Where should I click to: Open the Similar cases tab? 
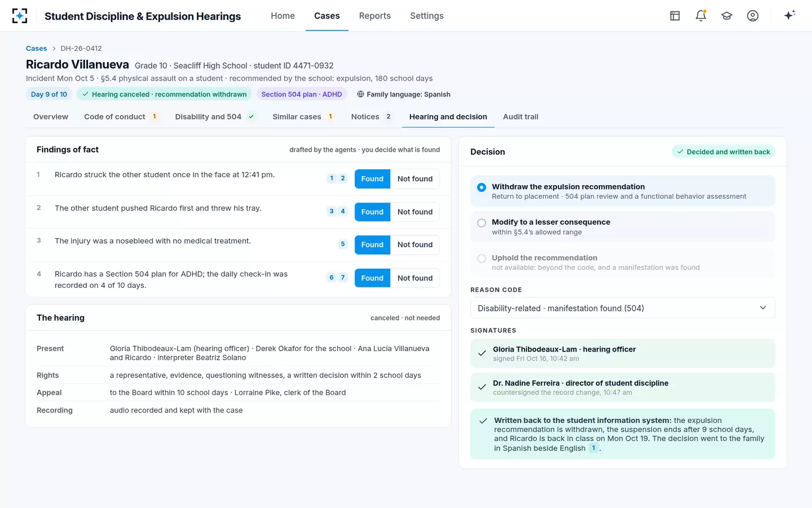click(x=303, y=117)
